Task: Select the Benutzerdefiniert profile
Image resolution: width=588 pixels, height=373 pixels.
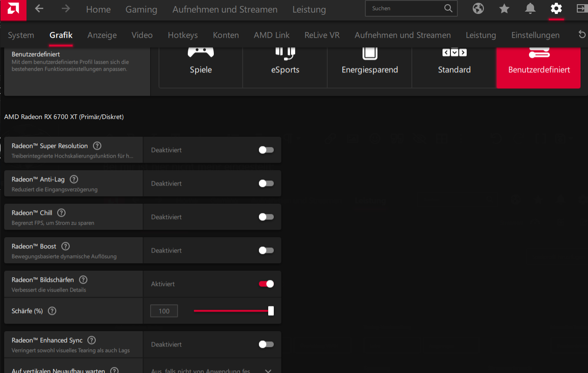Action: [x=539, y=67]
